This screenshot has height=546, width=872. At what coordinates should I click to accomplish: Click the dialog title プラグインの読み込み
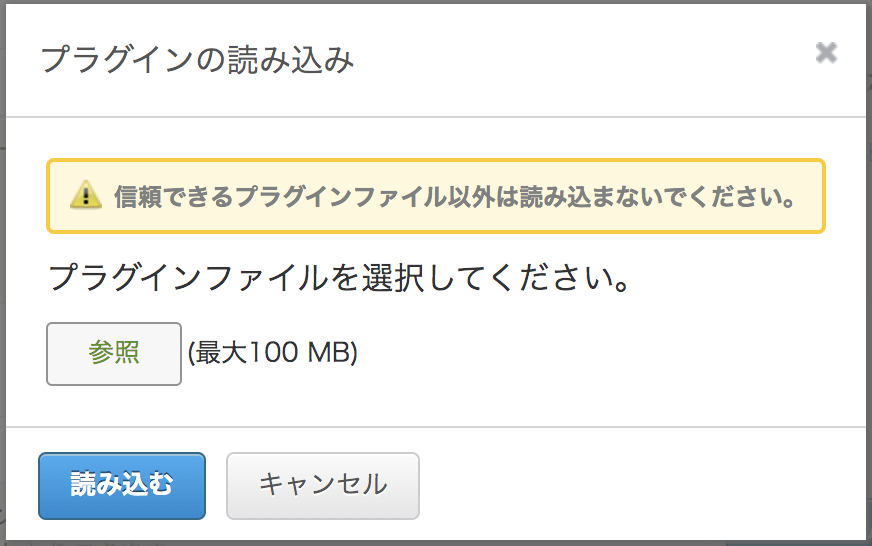(x=197, y=59)
